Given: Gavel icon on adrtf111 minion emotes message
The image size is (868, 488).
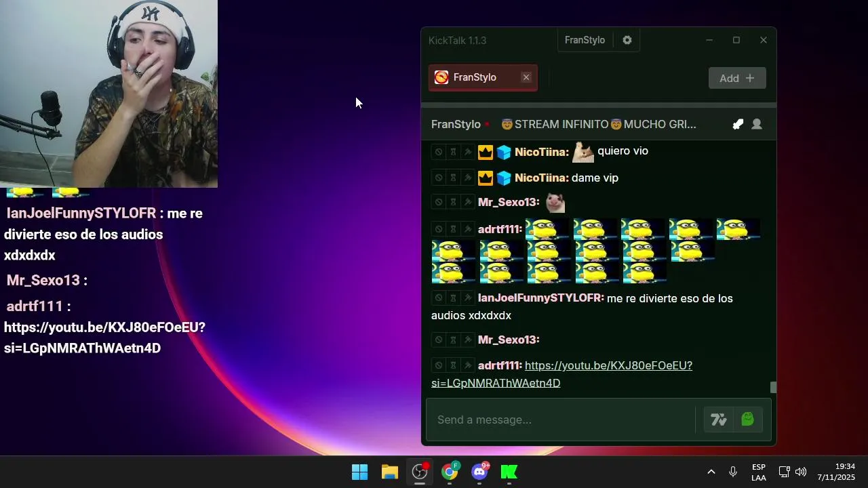Looking at the screenshot, I should point(467,229).
